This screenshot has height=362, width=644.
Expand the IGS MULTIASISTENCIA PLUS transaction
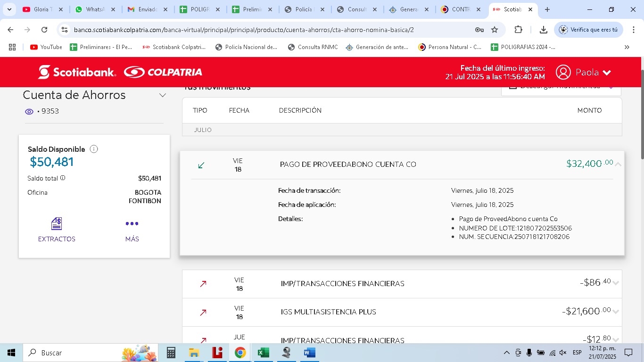tap(616, 312)
